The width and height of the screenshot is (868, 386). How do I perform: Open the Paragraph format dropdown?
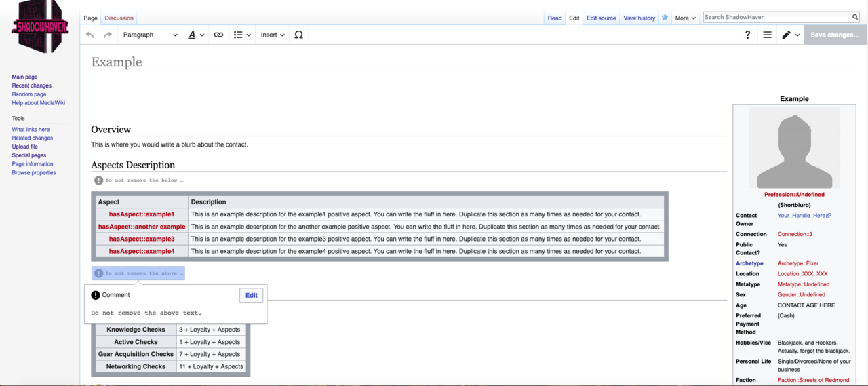pos(150,35)
